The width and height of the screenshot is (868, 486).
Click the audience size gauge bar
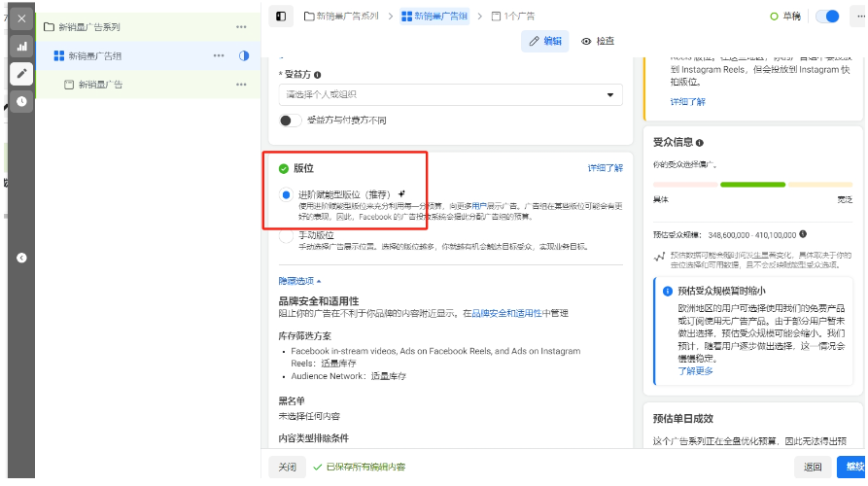point(753,185)
